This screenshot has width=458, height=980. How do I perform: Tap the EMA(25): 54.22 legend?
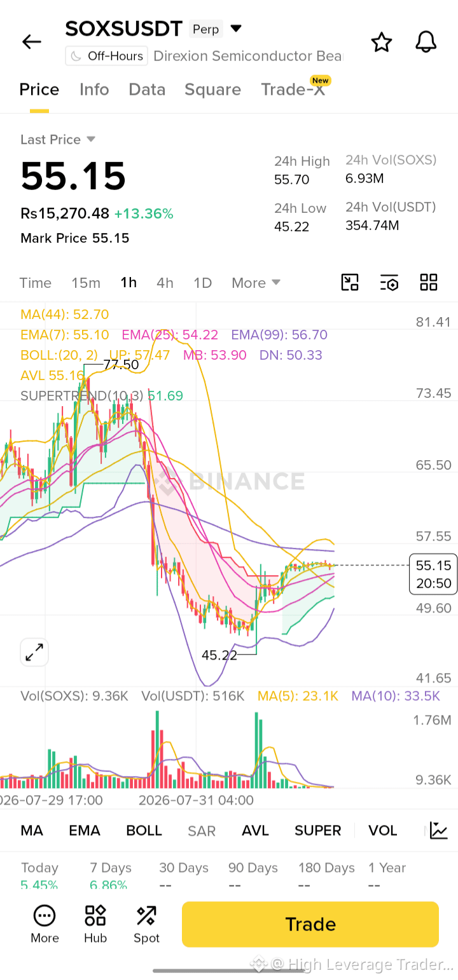coord(170,335)
